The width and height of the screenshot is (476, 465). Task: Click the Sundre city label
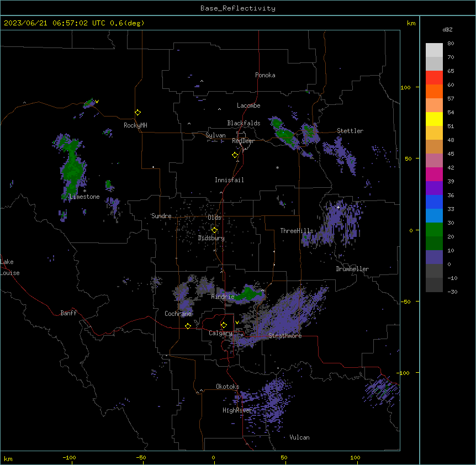pos(161,216)
